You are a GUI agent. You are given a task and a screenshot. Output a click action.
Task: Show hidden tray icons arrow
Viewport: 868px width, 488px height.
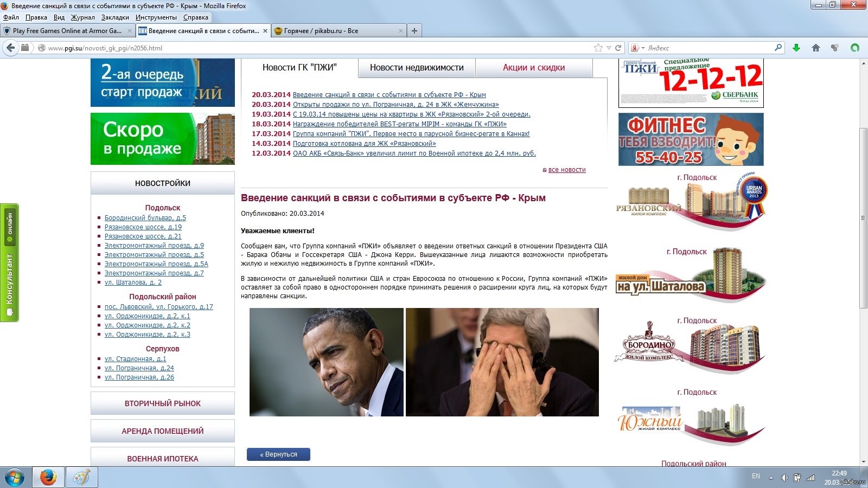coord(771,478)
